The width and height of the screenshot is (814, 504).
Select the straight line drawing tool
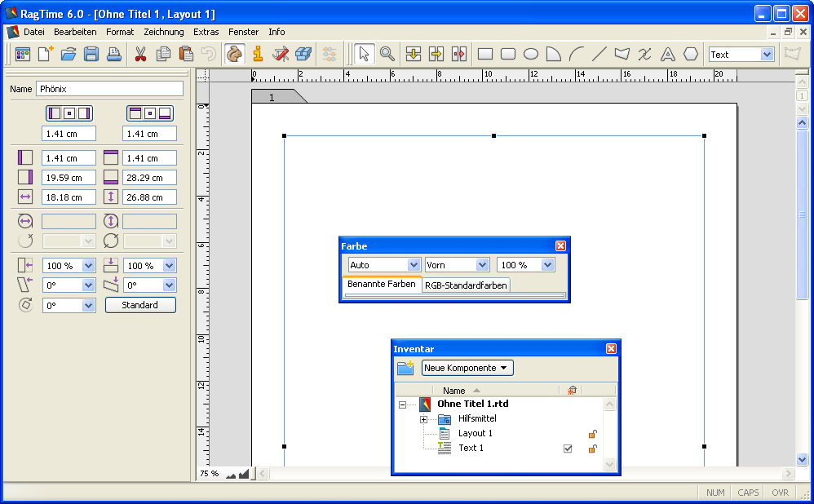click(x=599, y=55)
